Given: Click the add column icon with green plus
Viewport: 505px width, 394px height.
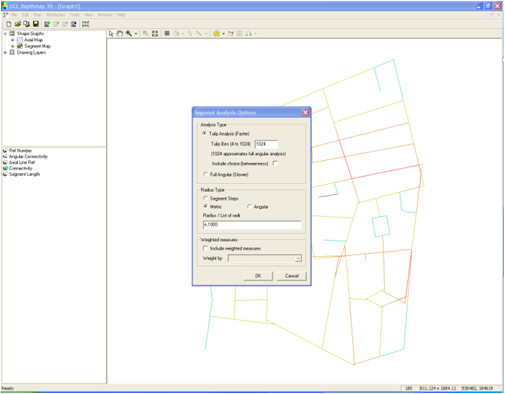Looking at the screenshot, I should pyautogui.click(x=47, y=24).
